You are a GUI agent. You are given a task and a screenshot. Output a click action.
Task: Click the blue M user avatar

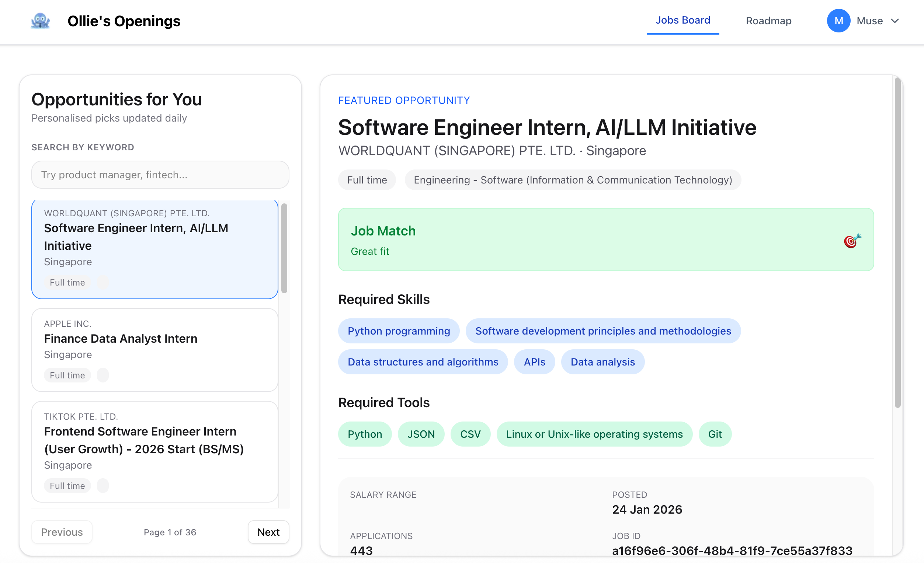tap(838, 21)
